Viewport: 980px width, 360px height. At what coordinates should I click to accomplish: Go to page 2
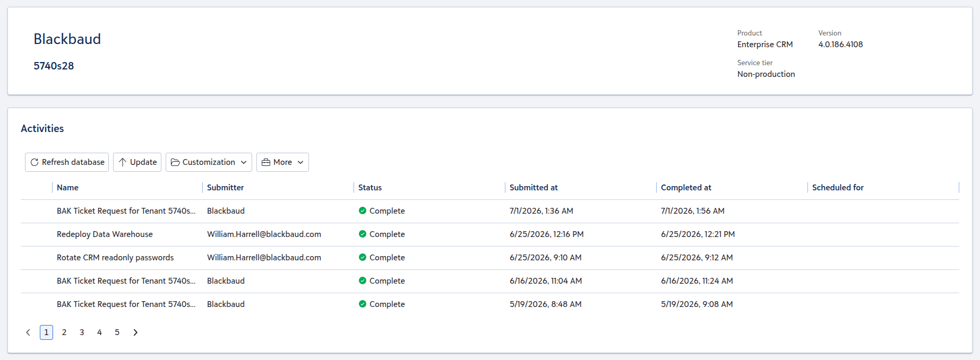pos(64,332)
